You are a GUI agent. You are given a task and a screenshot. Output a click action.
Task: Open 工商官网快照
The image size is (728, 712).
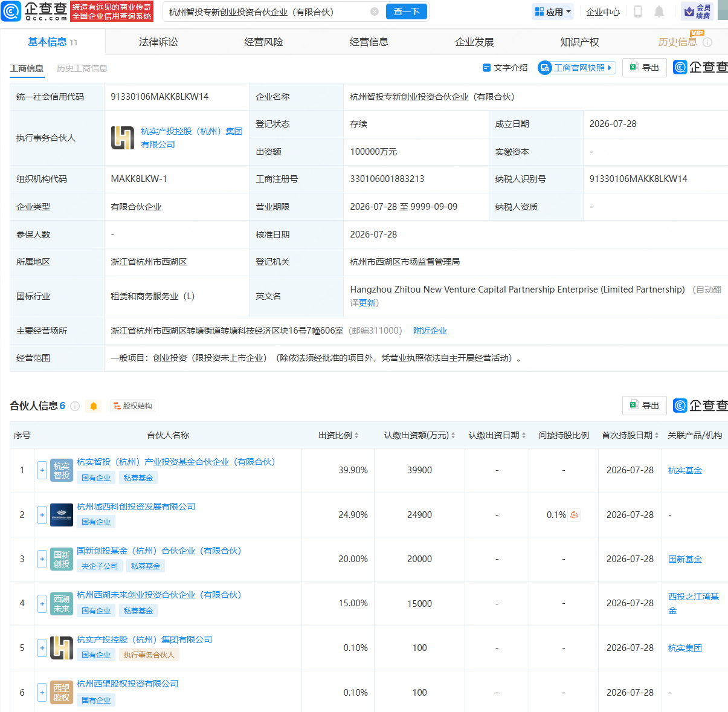point(577,68)
